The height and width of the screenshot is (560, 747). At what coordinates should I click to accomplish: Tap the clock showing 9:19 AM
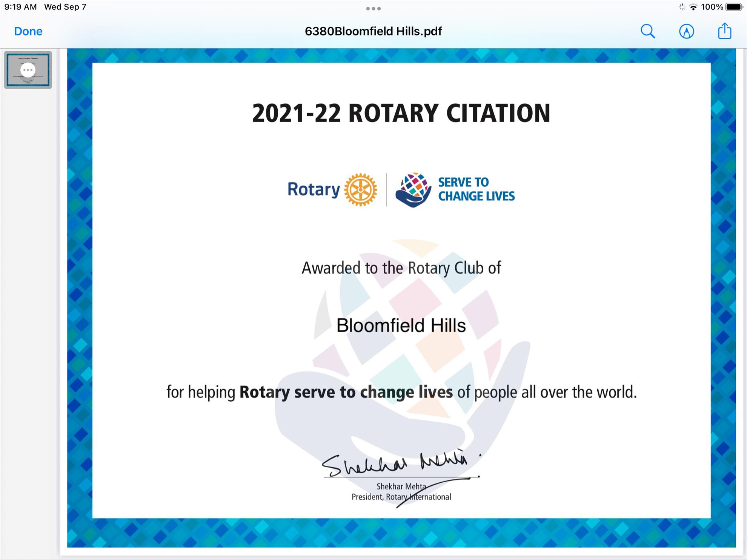pos(21,7)
